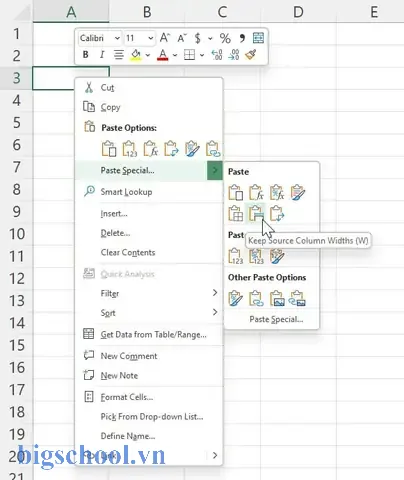Click Increase Decimal in mini toolbar
Viewport: 404px width, 480px height.
point(217,54)
